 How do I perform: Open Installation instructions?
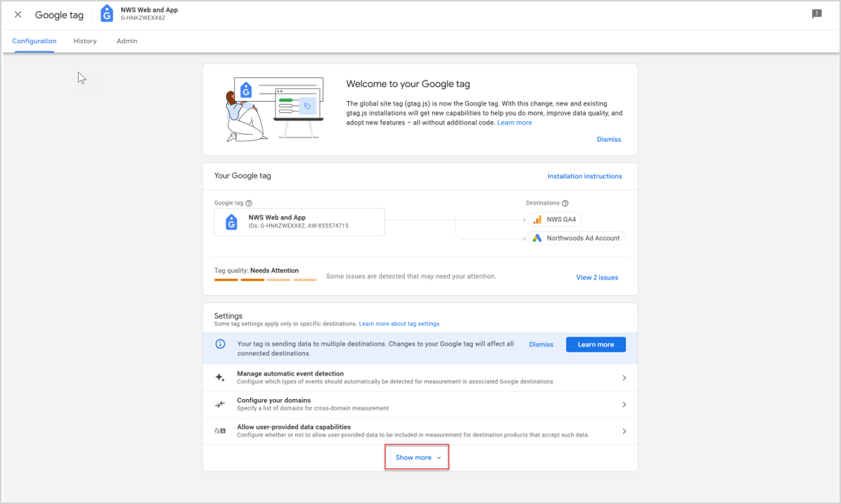pyautogui.click(x=584, y=176)
